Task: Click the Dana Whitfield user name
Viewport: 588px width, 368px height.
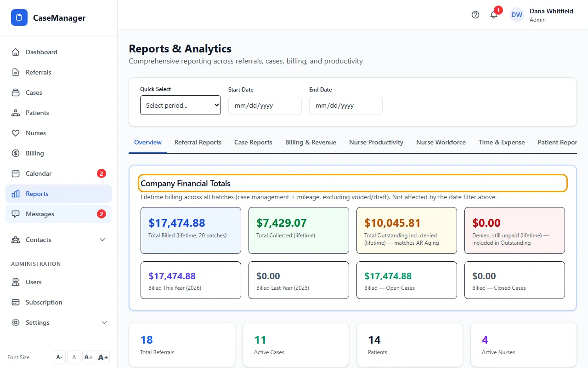Action: pyautogui.click(x=551, y=11)
